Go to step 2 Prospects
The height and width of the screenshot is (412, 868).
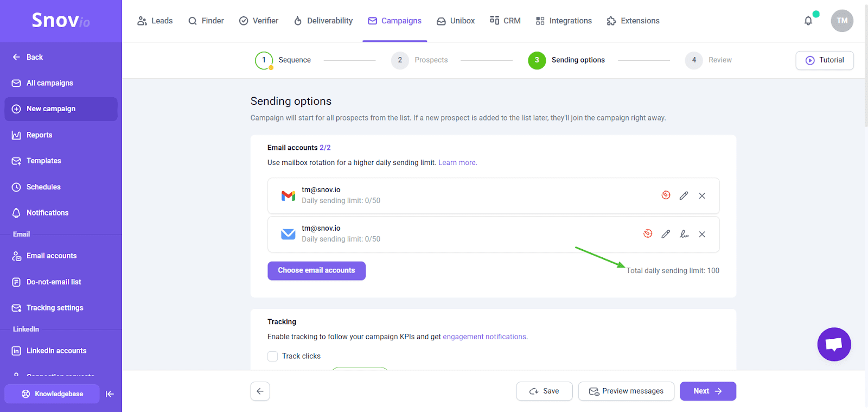pyautogui.click(x=420, y=60)
